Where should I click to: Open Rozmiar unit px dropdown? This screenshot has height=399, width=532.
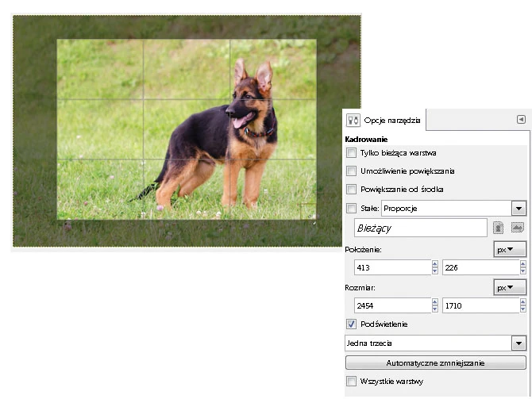(x=510, y=287)
